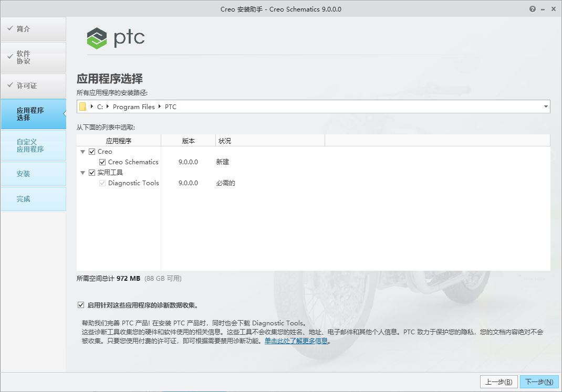Click the 必需的 status cell

click(225, 183)
